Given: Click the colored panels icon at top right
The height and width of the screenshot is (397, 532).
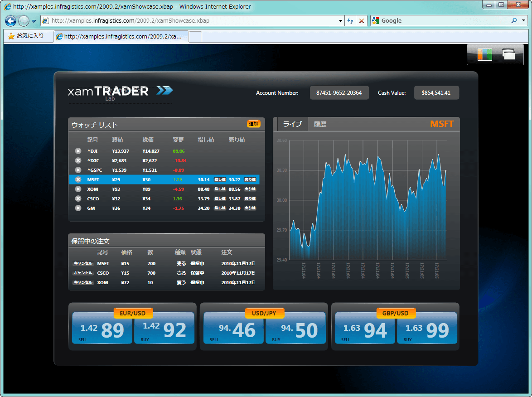Looking at the screenshot, I should (x=484, y=54).
